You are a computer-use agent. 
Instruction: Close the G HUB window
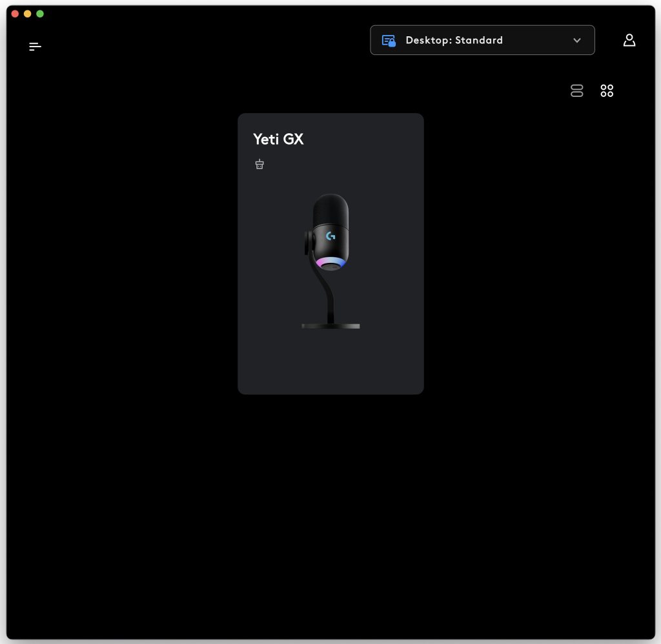click(15, 14)
